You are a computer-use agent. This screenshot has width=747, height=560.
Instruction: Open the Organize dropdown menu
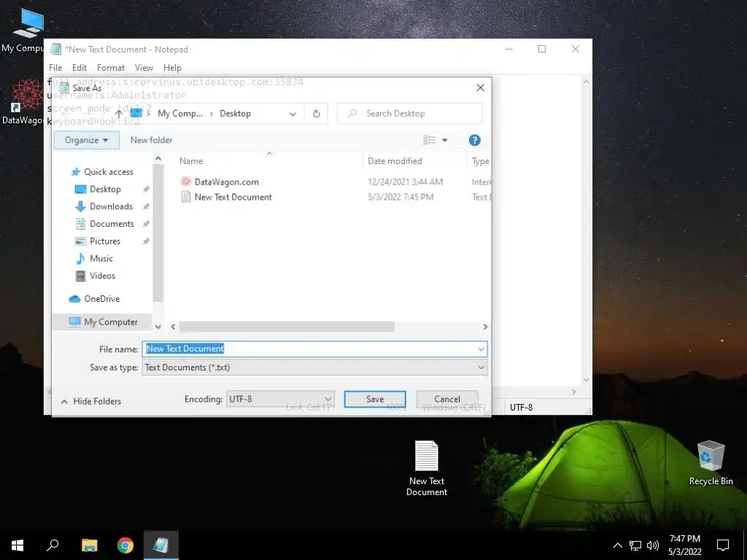point(86,140)
